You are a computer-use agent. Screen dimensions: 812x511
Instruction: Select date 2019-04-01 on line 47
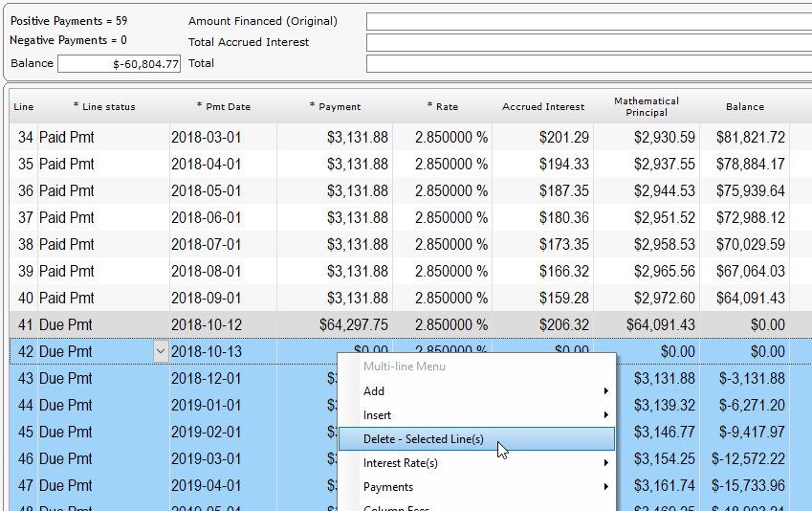click(223, 485)
